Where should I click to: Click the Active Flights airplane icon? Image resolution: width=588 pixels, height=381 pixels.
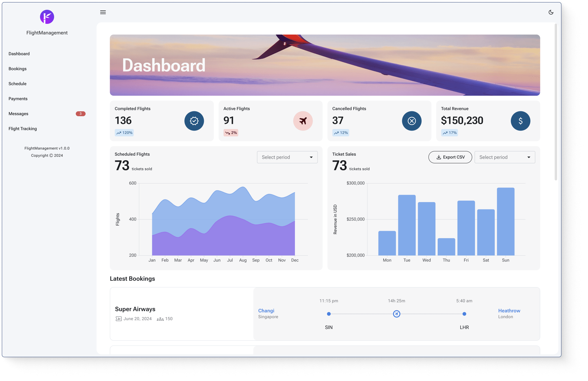click(x=303, y=121)
